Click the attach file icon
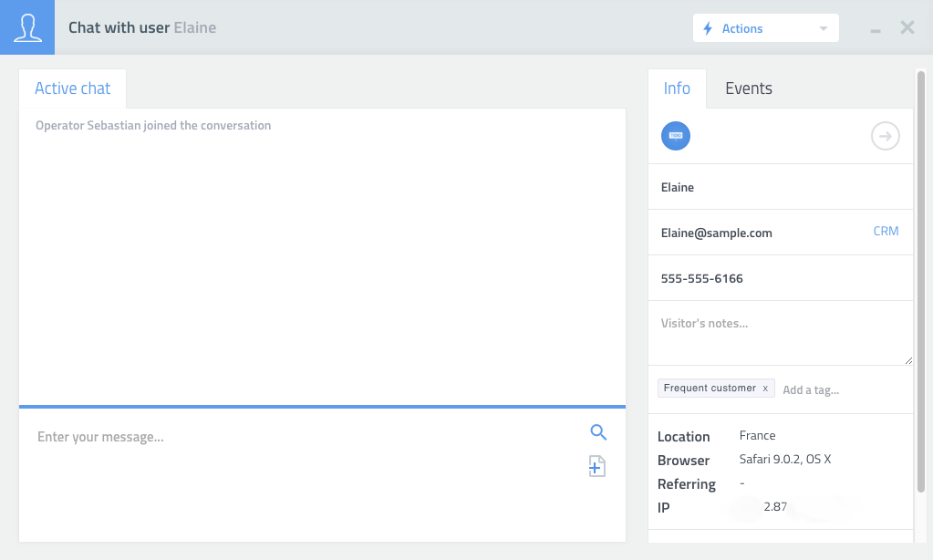 (x=596, y=467)
